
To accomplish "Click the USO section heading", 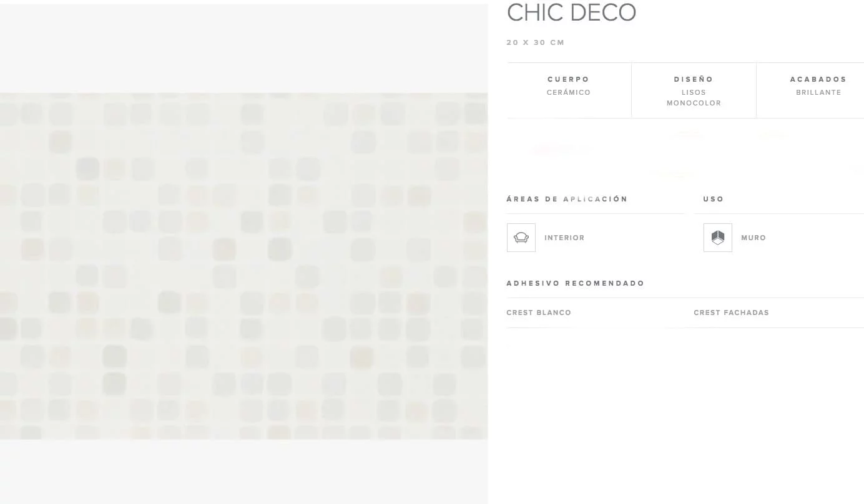I will point(714,199).
